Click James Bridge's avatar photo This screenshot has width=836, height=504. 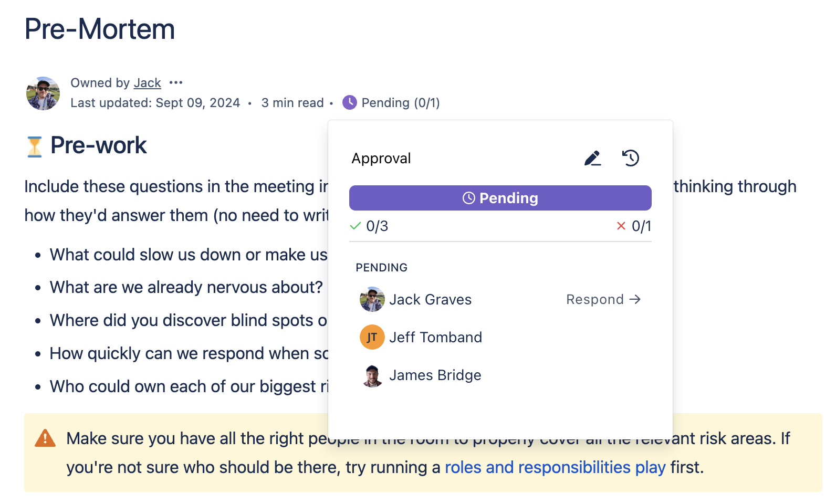[372, 375]
